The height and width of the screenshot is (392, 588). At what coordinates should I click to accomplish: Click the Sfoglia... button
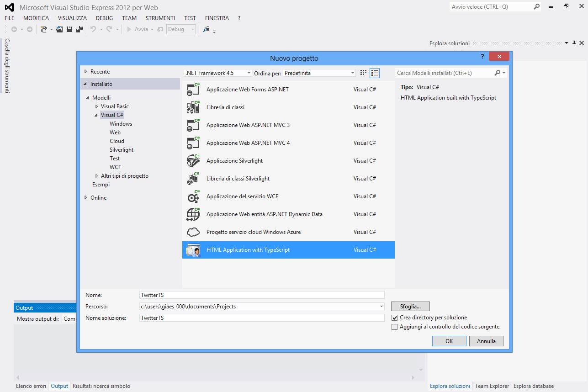tap(410, 306)
